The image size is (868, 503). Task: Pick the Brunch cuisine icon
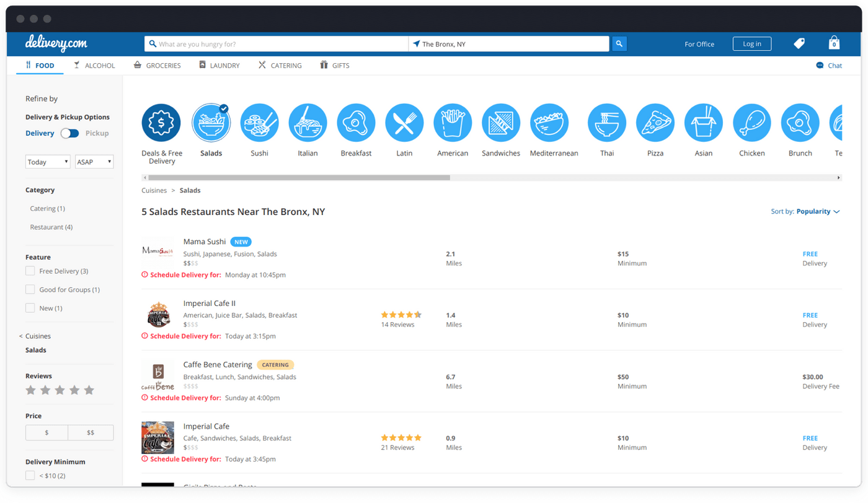pos(800,123)
